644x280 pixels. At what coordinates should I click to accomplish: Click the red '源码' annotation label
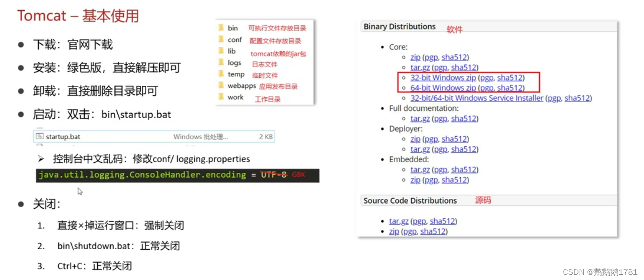(x=483, y=201)
